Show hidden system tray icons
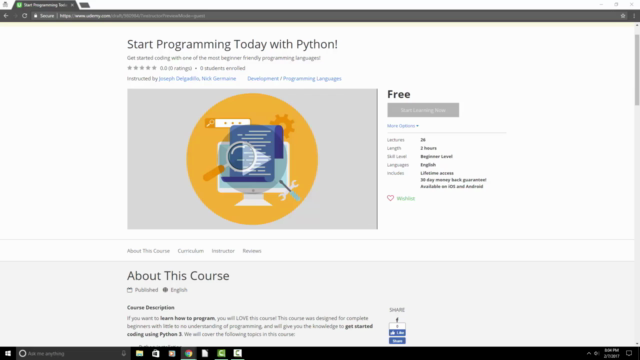Viewport: 640px width, 360px height. (x=589, y=353)
